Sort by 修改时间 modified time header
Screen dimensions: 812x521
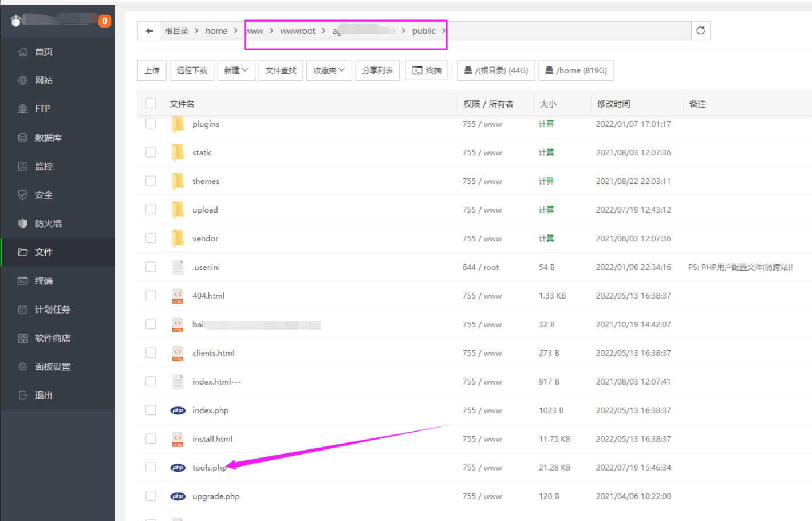pyautogui.click(x=613, y=104)
